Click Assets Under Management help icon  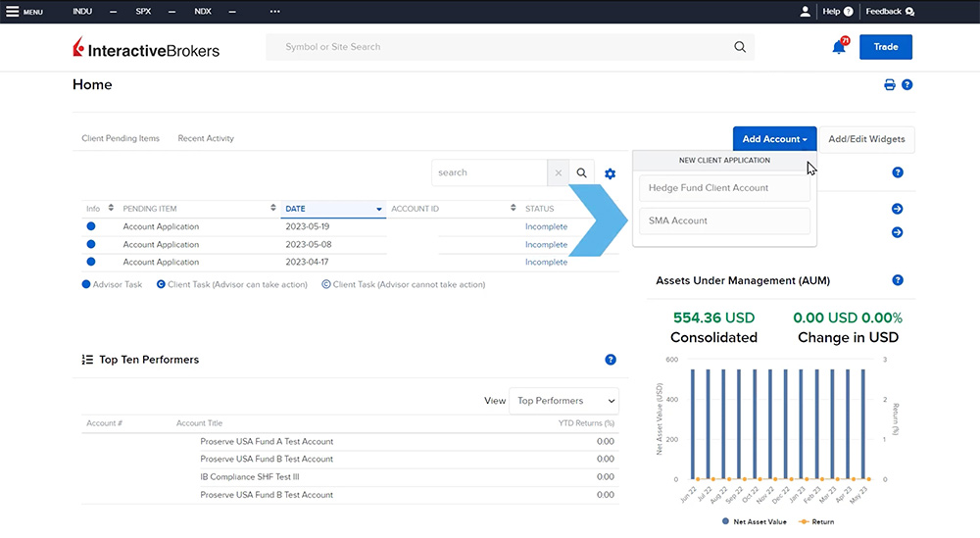pos(898,280)
